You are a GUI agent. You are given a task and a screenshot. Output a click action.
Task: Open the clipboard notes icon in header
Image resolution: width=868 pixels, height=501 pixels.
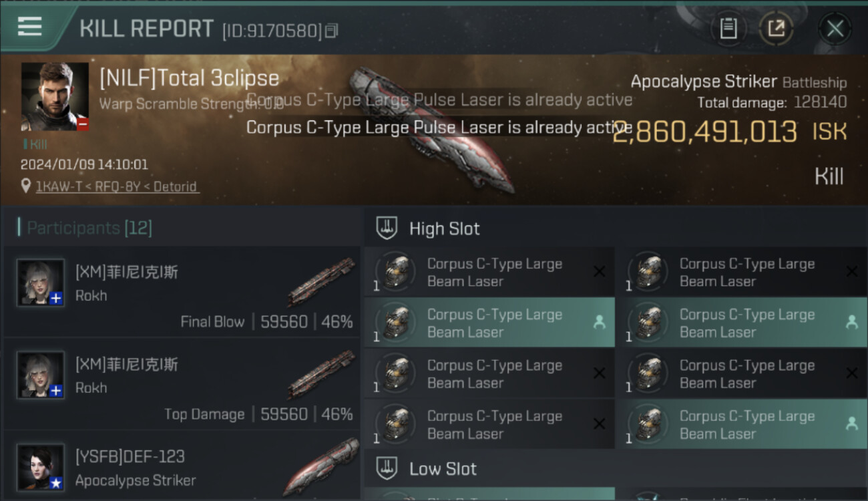(x=728, y=29)
